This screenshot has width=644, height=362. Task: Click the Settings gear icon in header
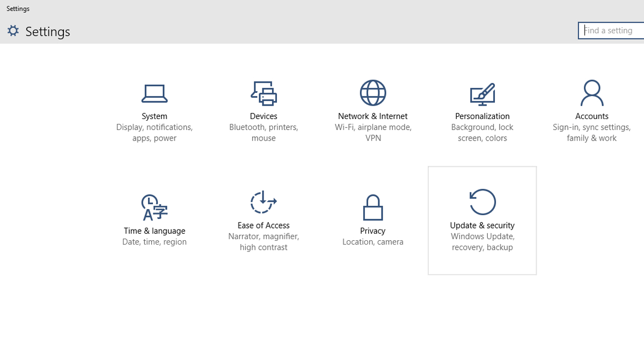point(13,31)
